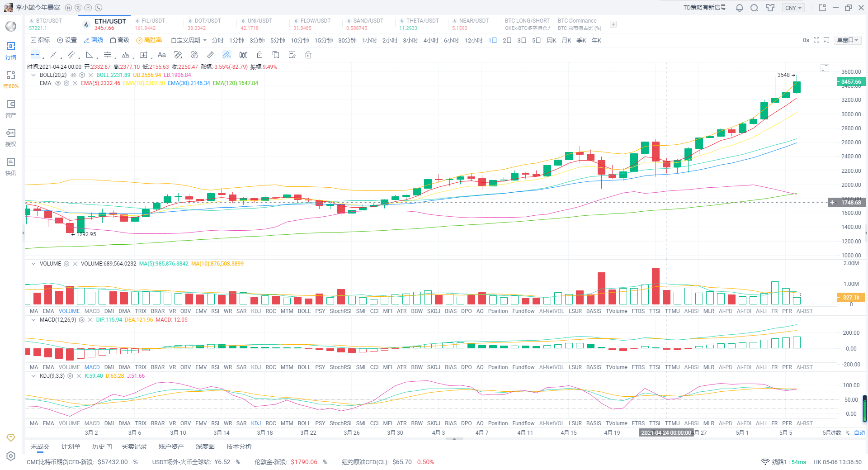Expand the chart maximize corner icon
Image resolution: width=868 pixels, height=470 pixels.
(825, 68)
